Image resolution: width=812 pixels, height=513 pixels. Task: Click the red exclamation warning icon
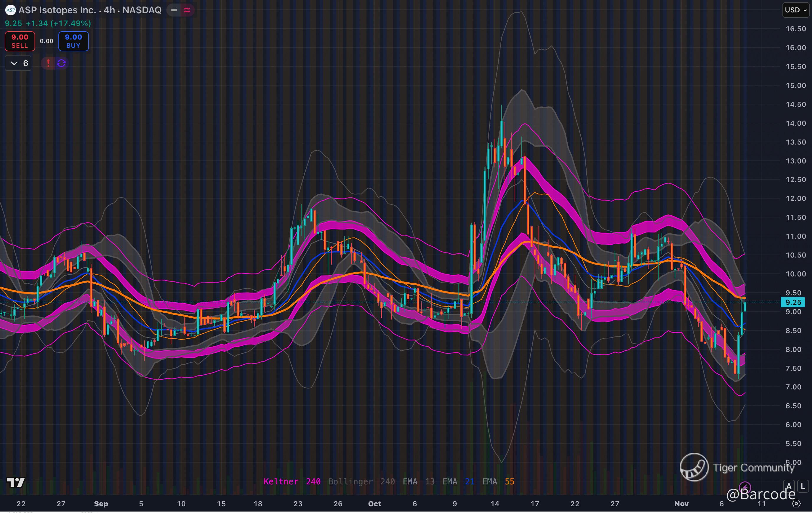point(48,63)
